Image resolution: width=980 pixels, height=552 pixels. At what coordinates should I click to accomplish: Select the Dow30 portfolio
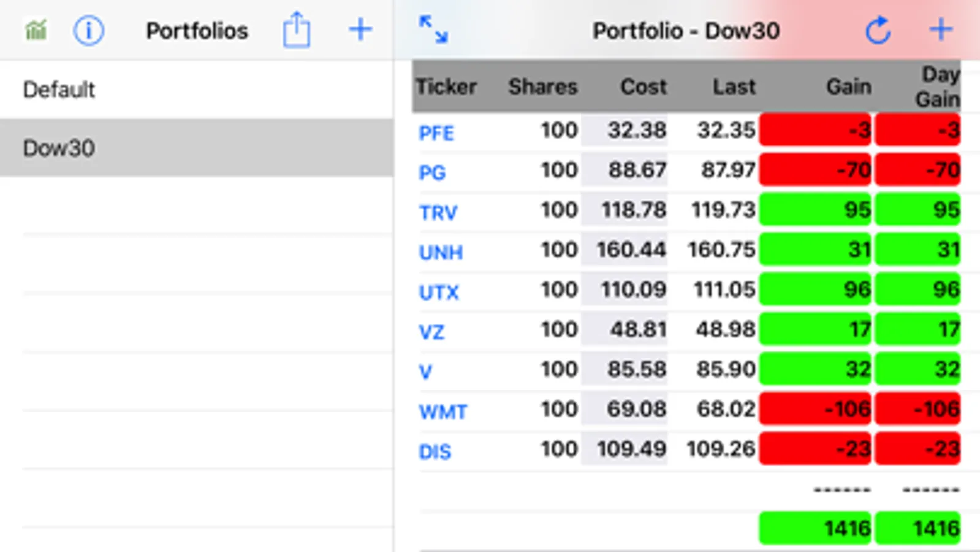(x=59, y=148)
